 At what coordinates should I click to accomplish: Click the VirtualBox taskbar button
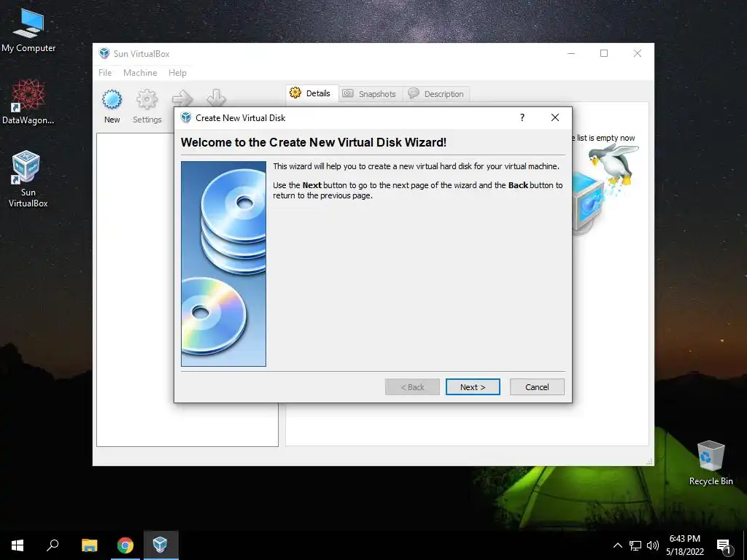[x=160, y=545]
